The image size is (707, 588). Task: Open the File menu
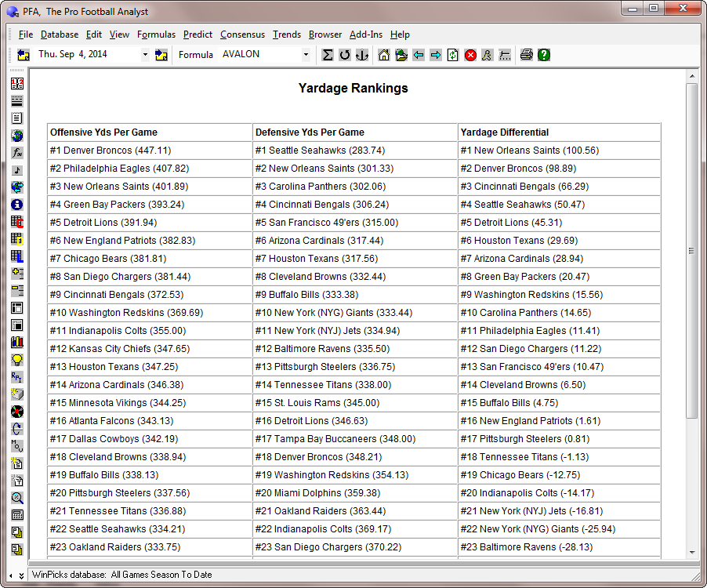coord(26,34)
